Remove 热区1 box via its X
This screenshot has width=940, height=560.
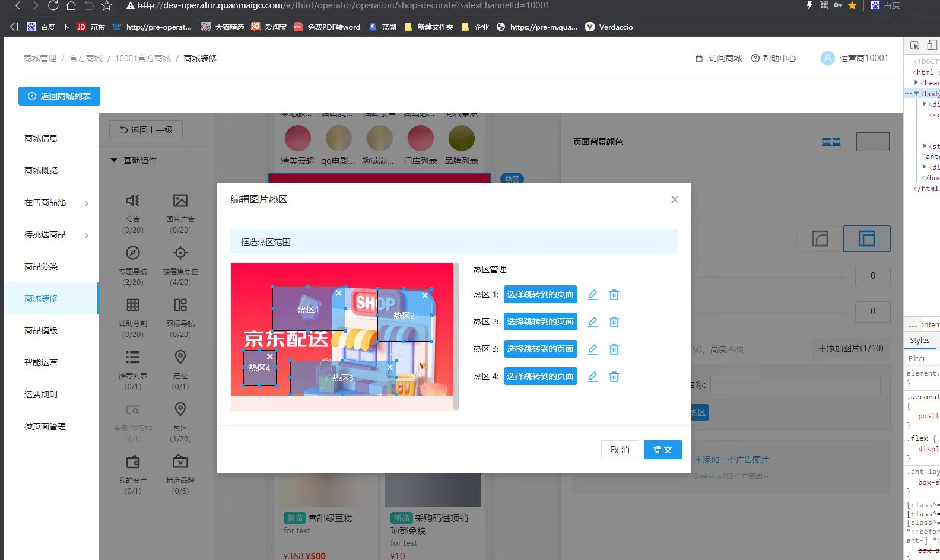[339, 293]
